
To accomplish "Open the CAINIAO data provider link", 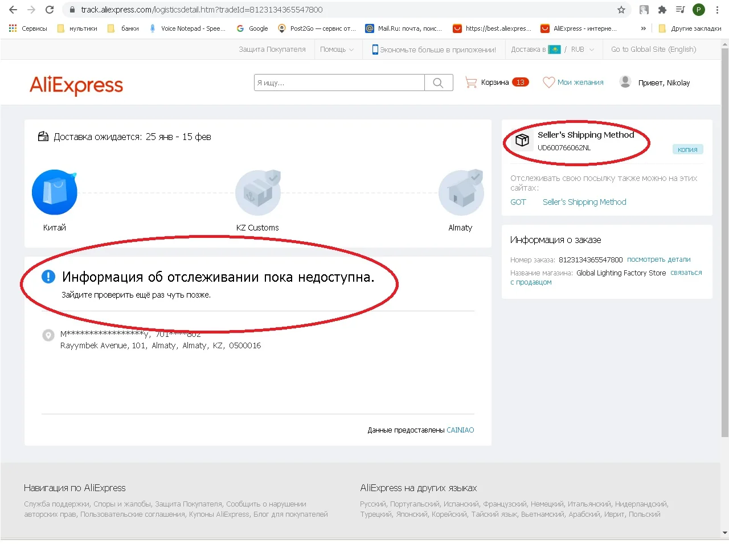I will click(x=460, y=430).
